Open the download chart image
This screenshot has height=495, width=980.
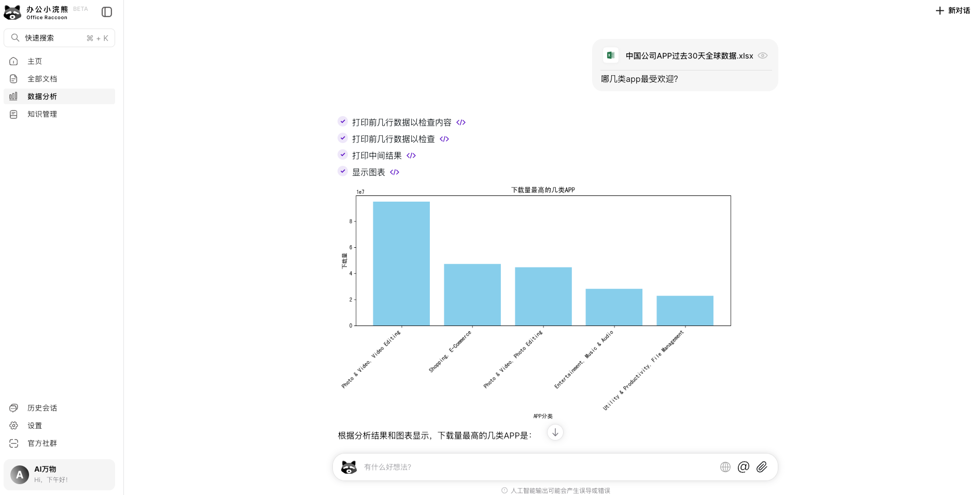tap(536, 303)
